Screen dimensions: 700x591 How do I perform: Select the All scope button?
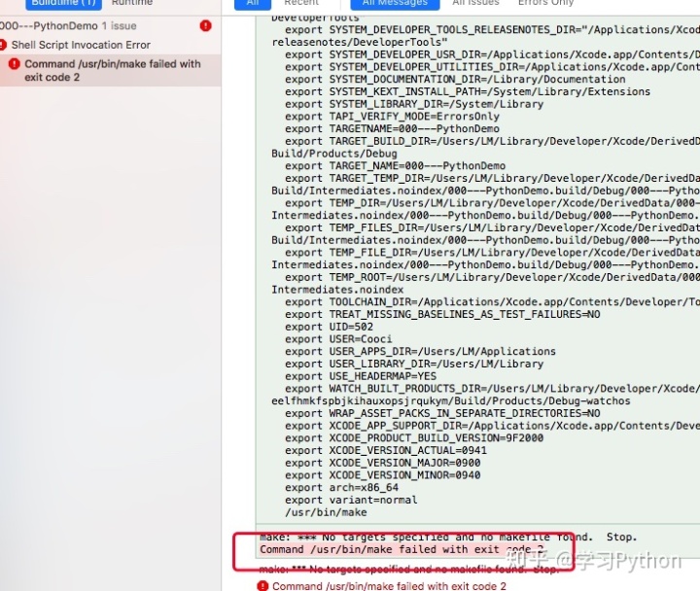253,4
